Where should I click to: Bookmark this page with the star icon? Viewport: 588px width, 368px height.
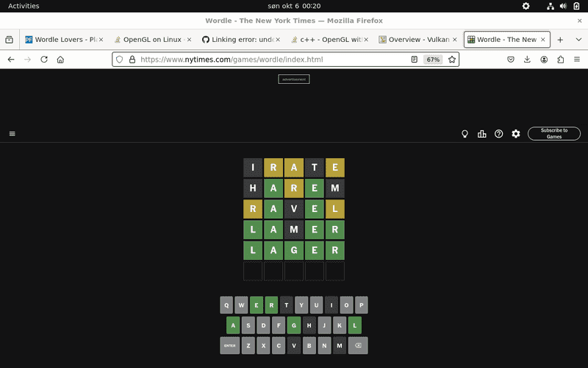[452, 60]
